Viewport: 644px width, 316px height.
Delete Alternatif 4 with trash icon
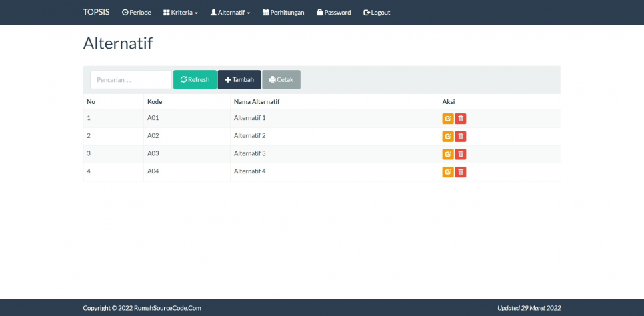460,172
